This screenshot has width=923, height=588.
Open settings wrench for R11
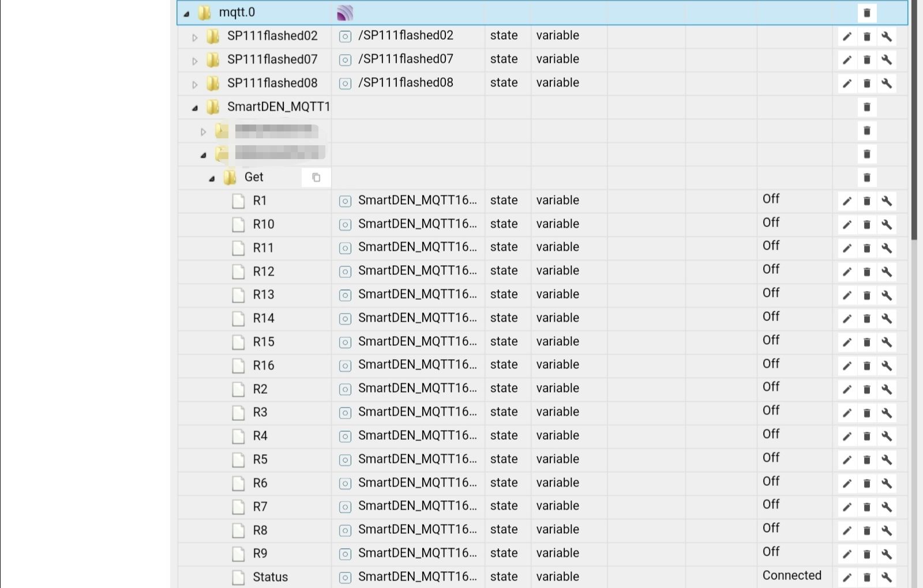[x=887, y=248]
